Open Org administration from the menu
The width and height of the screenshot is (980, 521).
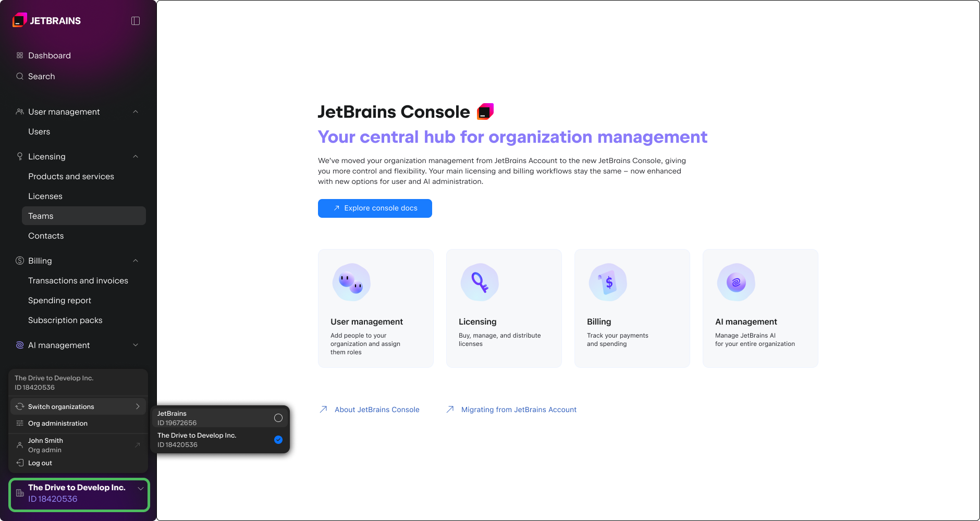(57, 423)
